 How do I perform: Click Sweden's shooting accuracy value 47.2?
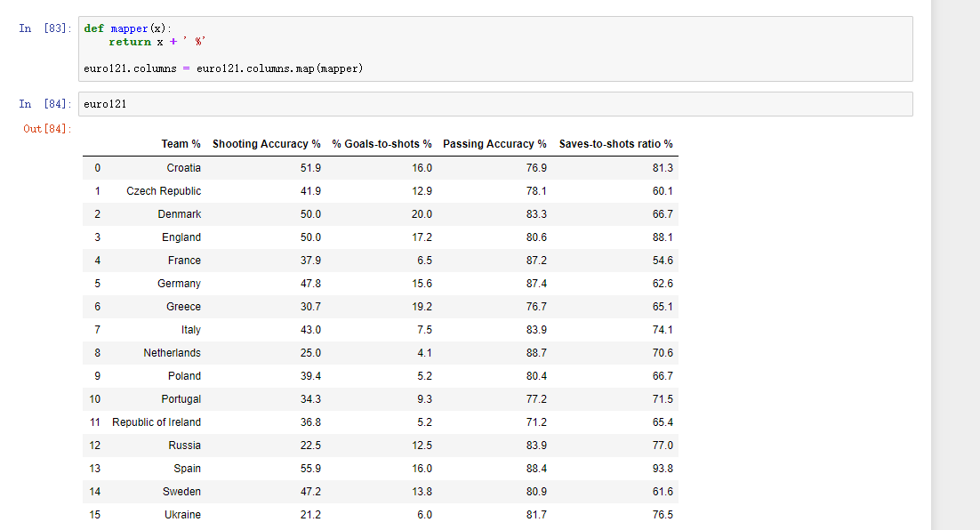tap(310, 492)
